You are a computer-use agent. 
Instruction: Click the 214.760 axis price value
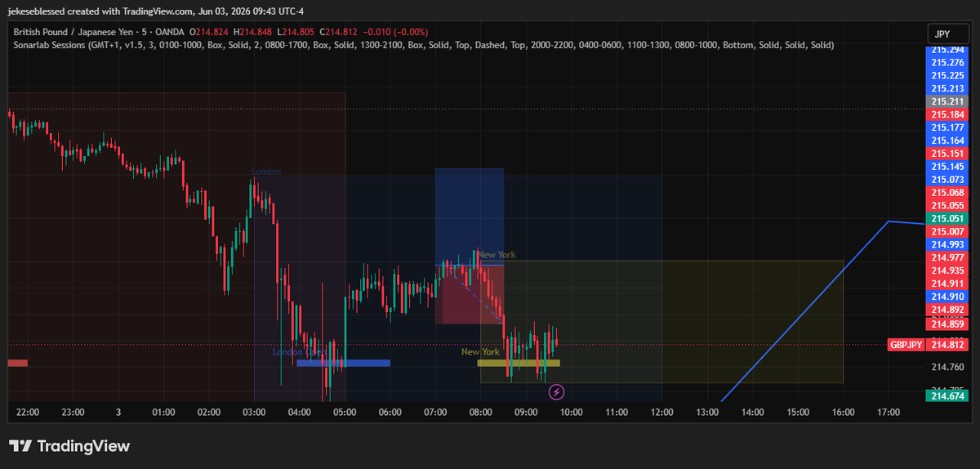(x=947, y=367)
